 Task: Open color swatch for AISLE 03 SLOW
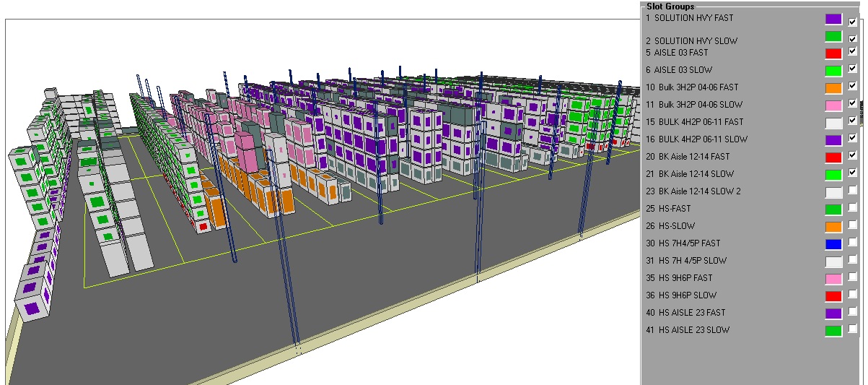pos(833,71)
